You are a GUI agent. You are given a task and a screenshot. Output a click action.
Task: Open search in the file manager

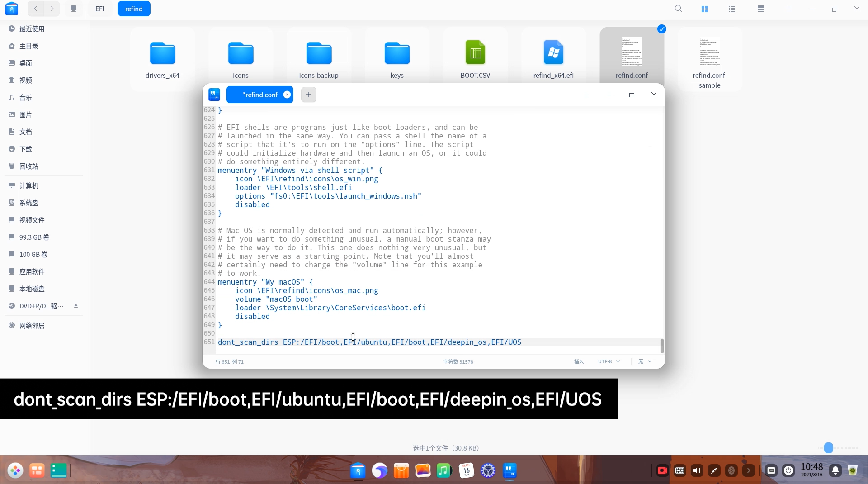(x=679, y=9)
